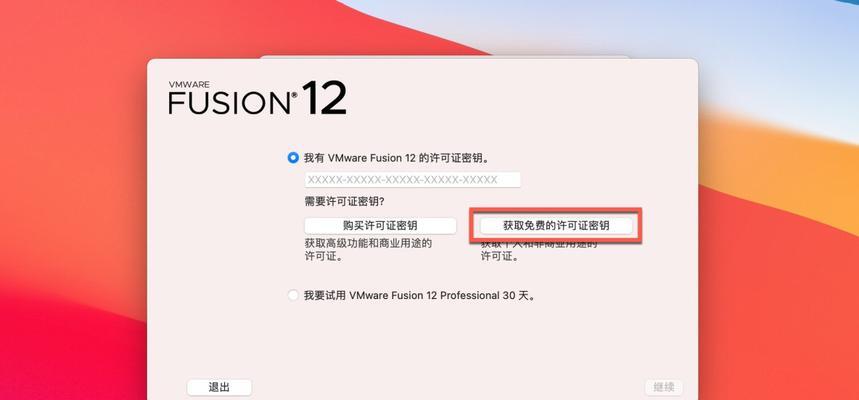Viewport: 859px width, 400px height.
Task: Click the parent window edge behind the dialog's top
Action: pos(444,56)
